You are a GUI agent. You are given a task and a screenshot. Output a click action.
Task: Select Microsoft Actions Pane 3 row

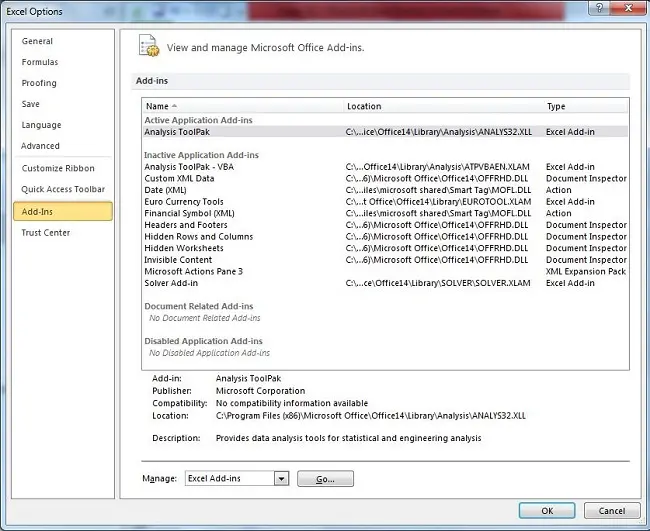[385, 271]
